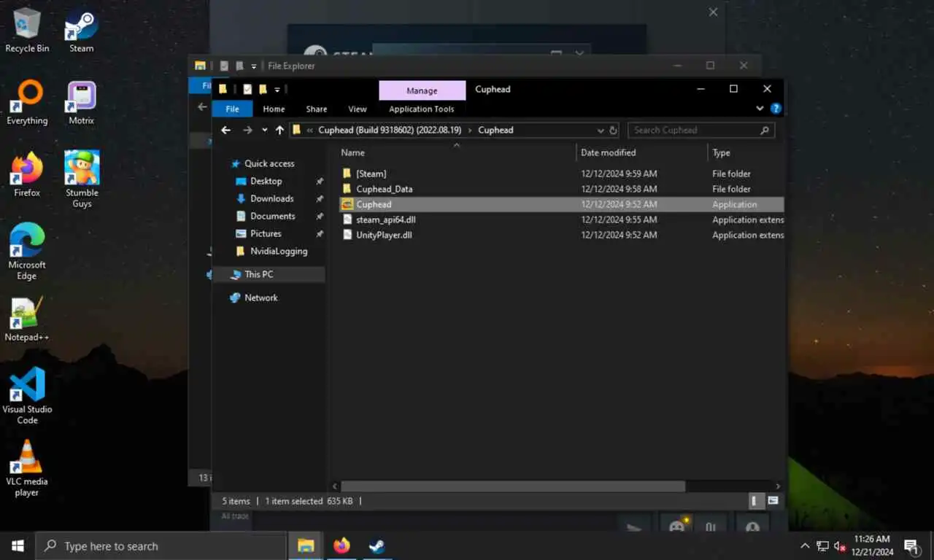Launch Firefox from the desktop shortcut

(27, 175)
